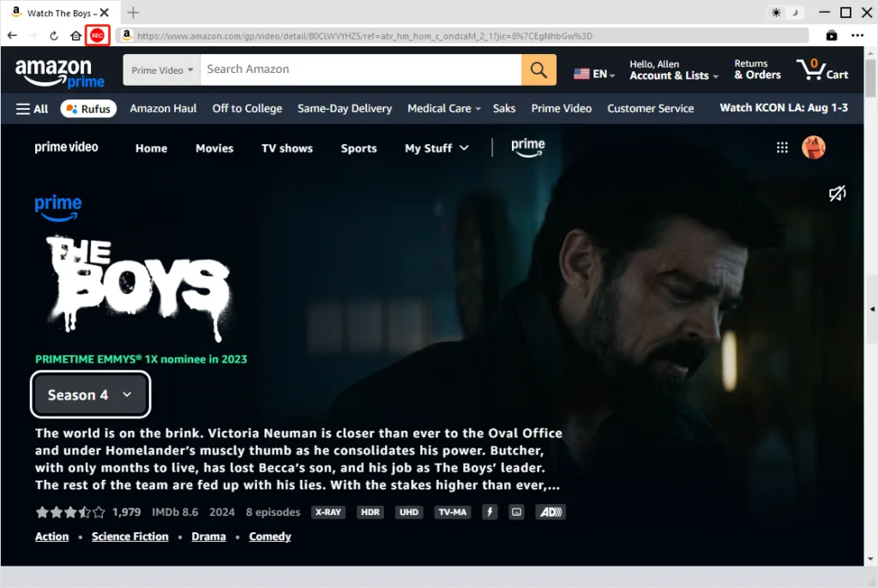This screenshot has width=878, height=588.
Task: Go to browser home page icon
Action: [x=75, y=36]
